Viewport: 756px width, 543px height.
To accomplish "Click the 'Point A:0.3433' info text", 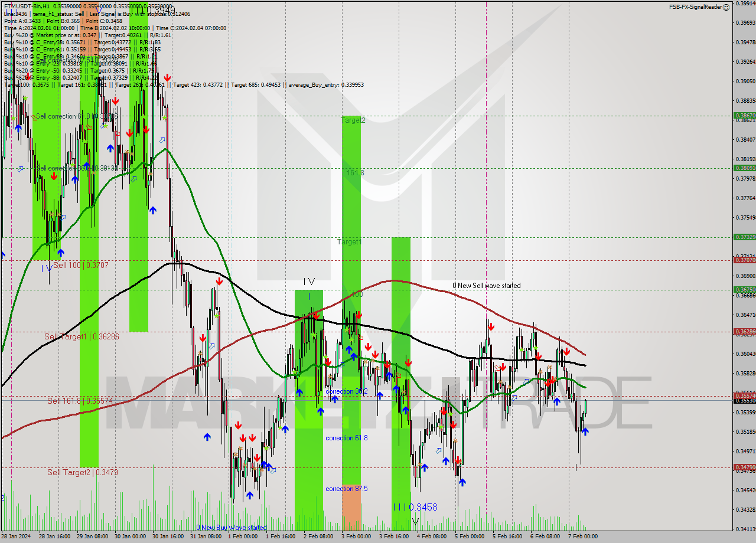I will 22,21.
